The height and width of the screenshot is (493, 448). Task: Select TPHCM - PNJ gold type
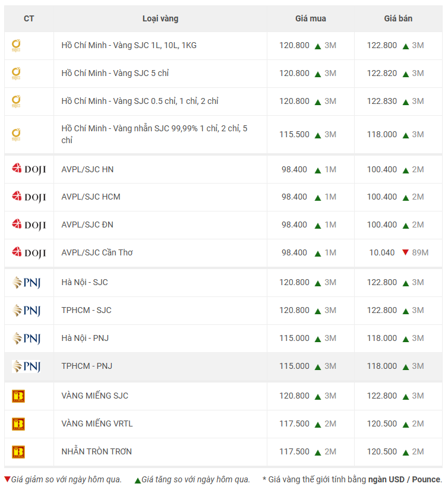click(87, 366)
